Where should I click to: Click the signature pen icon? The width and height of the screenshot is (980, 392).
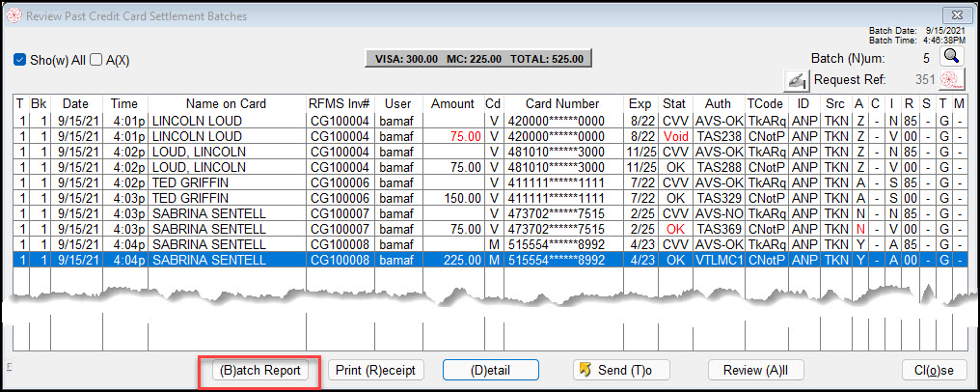click(796, 79)
